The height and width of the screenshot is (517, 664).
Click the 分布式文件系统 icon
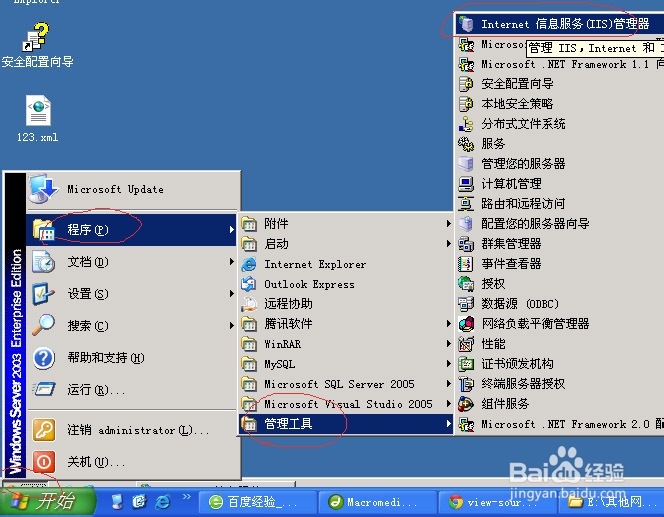[x=466, y=124]
